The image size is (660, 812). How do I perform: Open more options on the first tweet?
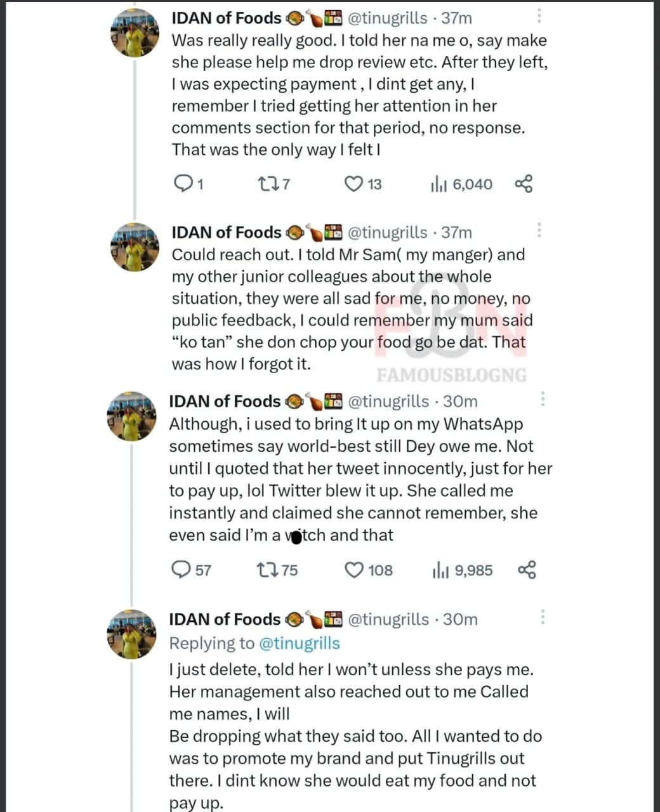pos(539,16)
